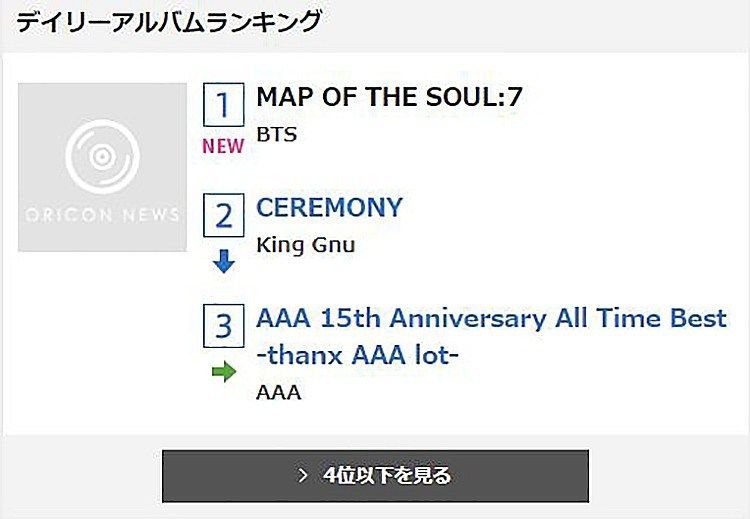Click the ORICON NEWS watermark text
Image resolution: width=750 pixels, height=519 pixels.
point(102,215)
